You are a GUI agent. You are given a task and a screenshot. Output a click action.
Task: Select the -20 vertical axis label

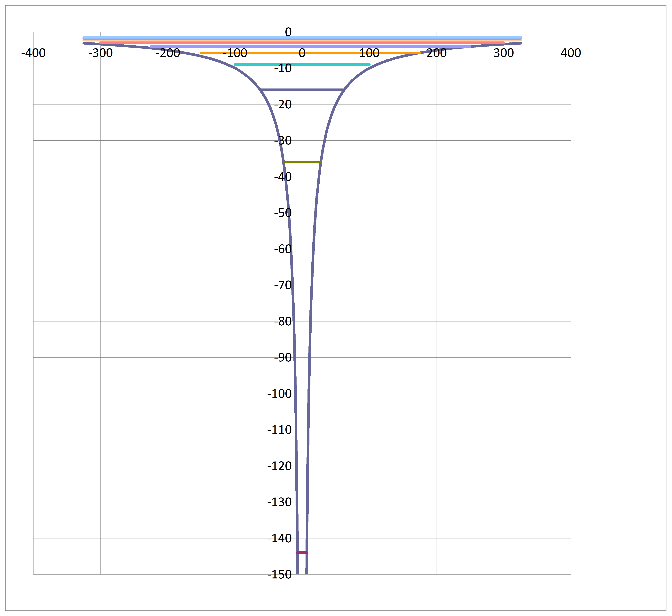(282, 104)
